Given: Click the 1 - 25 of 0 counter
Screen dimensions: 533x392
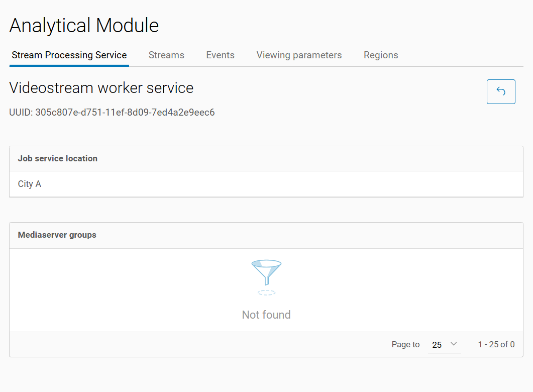Looking at the screenshot, I should (496, 345).
